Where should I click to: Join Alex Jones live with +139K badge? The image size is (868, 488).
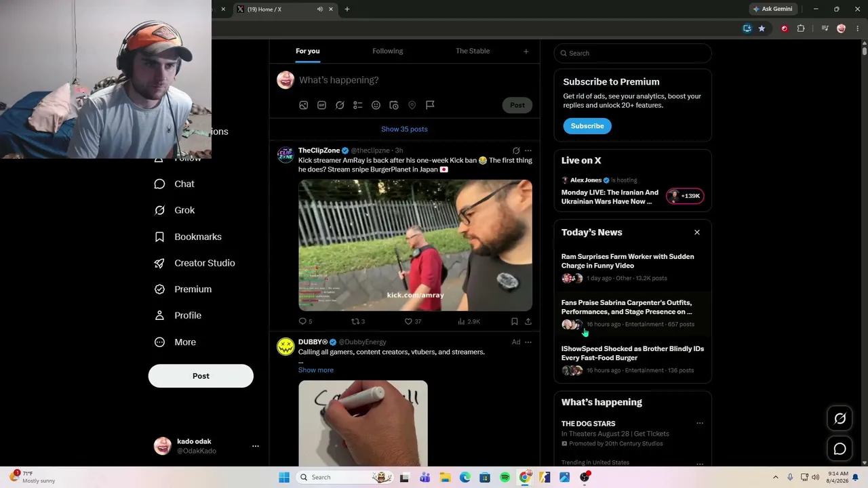[x=686, y=197]
